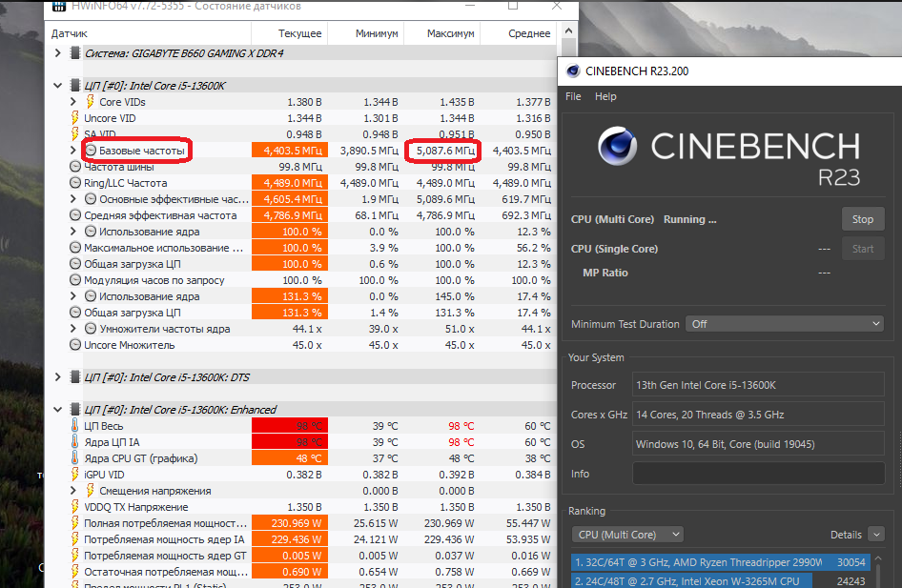Click the clock icon beside Максимальное использование

click(74, 248)
